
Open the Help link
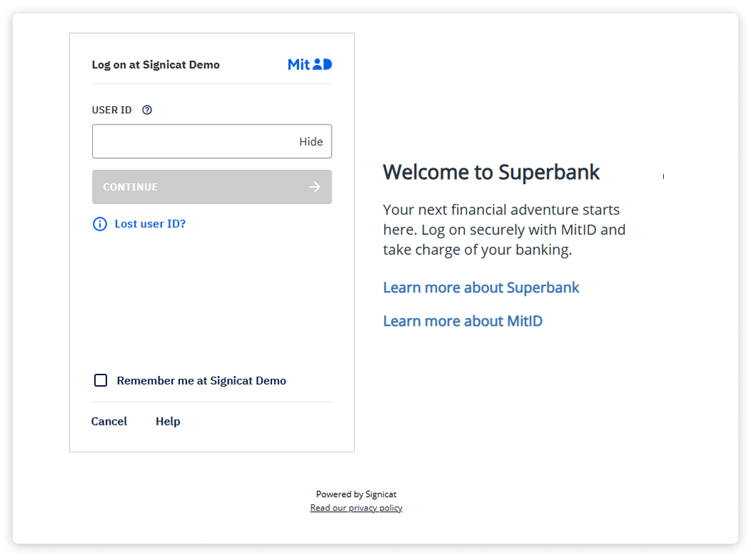[168, 421]
